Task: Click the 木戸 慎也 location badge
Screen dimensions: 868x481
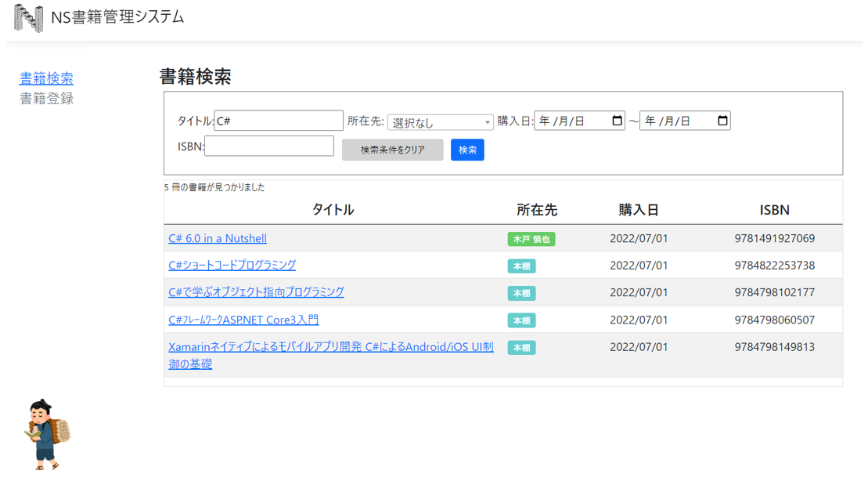Action: click(x=531, y=239)
